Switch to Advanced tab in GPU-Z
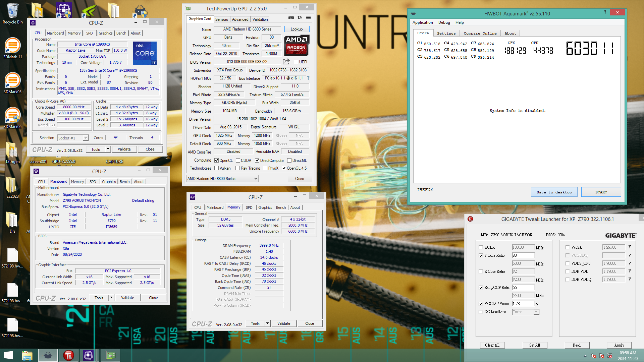The image size is (644, 362). pos(240,19)
